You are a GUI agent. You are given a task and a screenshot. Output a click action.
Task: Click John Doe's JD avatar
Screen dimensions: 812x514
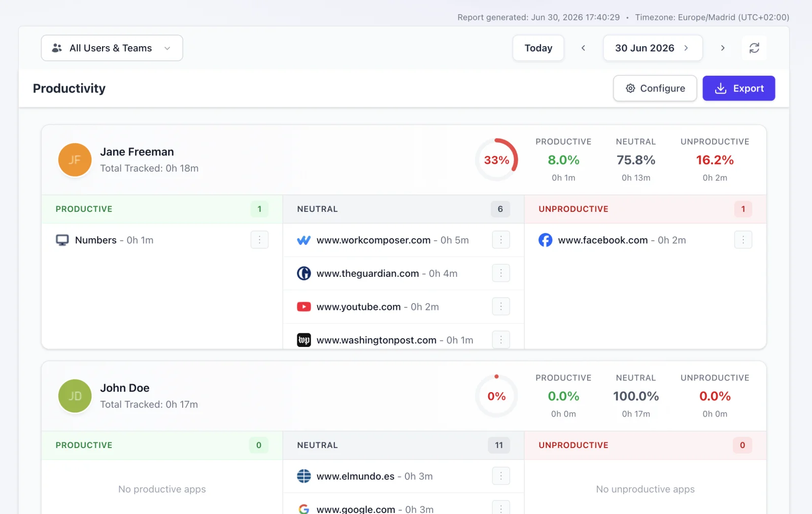click(x=75, y=396)
